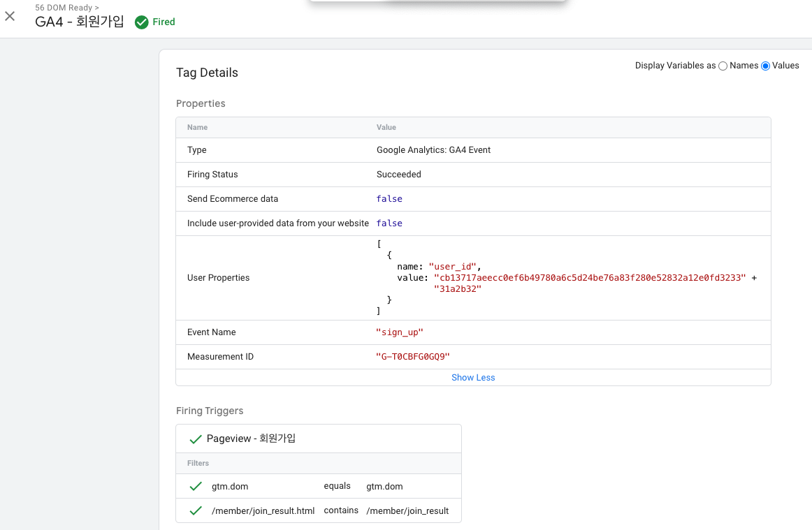The width and height of the screenshot is (812, 530).
Task: Click the GA4 - 회원가입 tag title
Action: click(80, 22)
